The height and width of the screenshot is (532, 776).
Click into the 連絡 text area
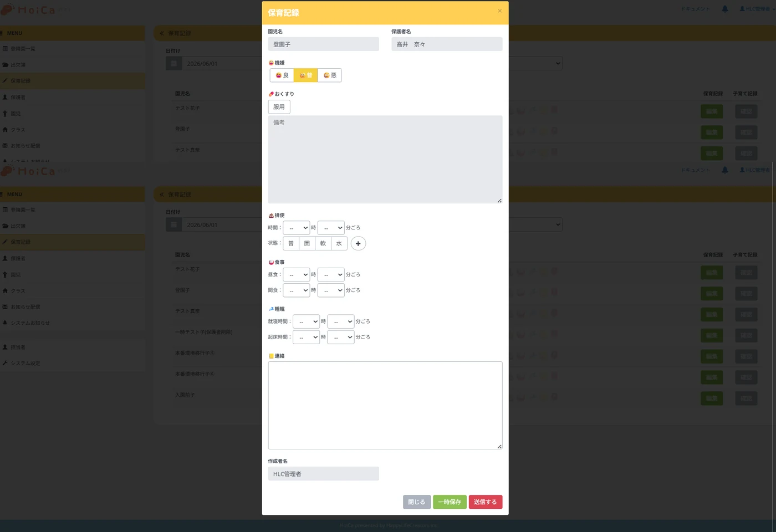click(x=385, y=405)
